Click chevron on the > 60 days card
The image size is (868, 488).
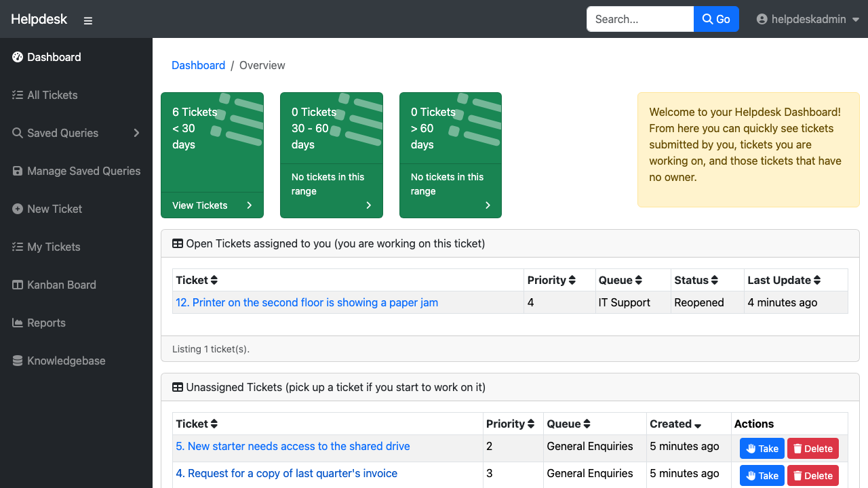pos(488,205)
